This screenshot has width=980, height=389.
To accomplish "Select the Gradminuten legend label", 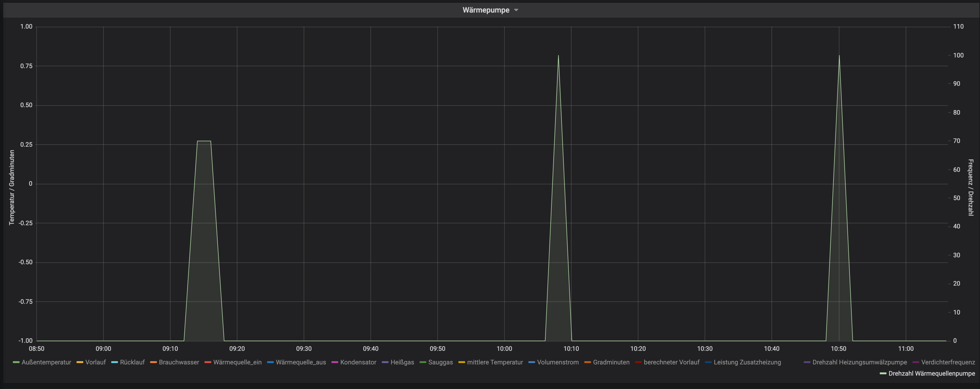I will [x=611, y=362].
